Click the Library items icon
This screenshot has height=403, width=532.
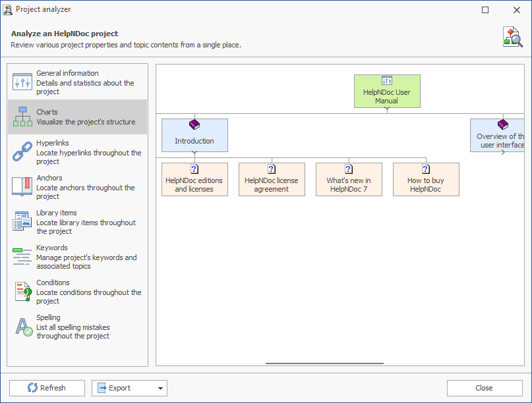22,221
